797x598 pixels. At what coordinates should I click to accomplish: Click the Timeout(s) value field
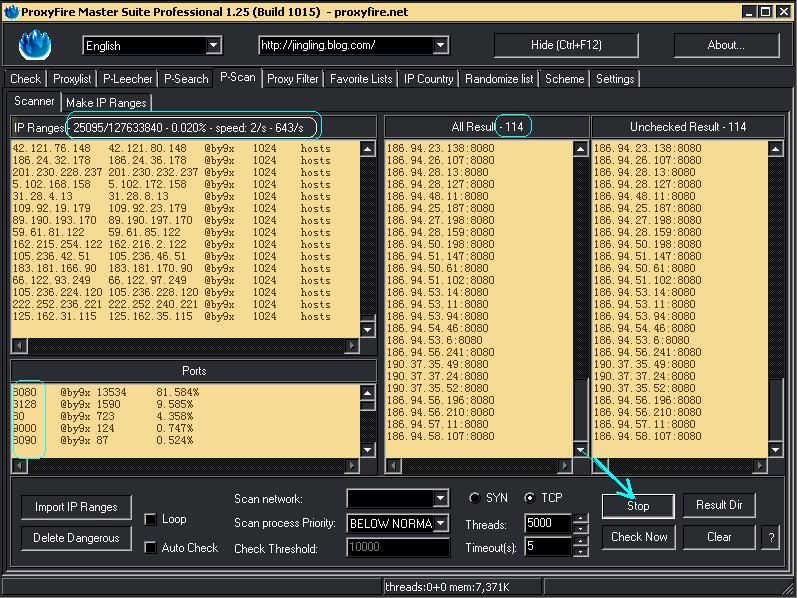point(548,547)
